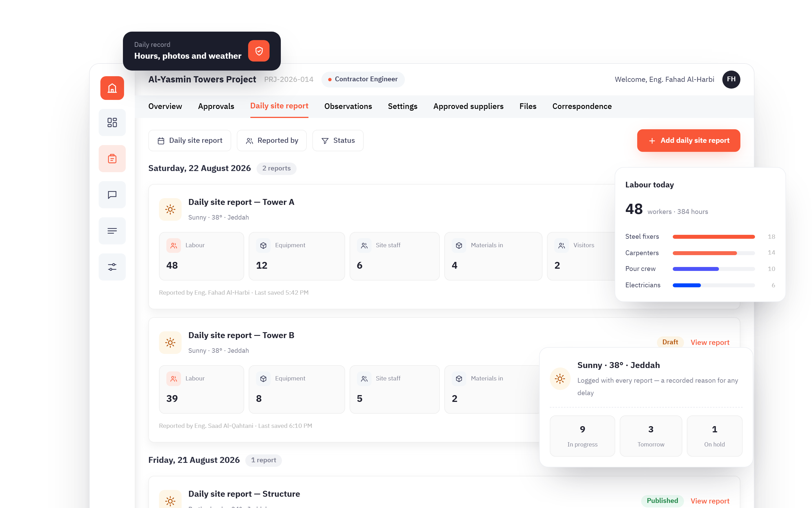Viewport: 812px width, 508px height.
Task: Open the Correspondence tab
Action: pos(582,106)
